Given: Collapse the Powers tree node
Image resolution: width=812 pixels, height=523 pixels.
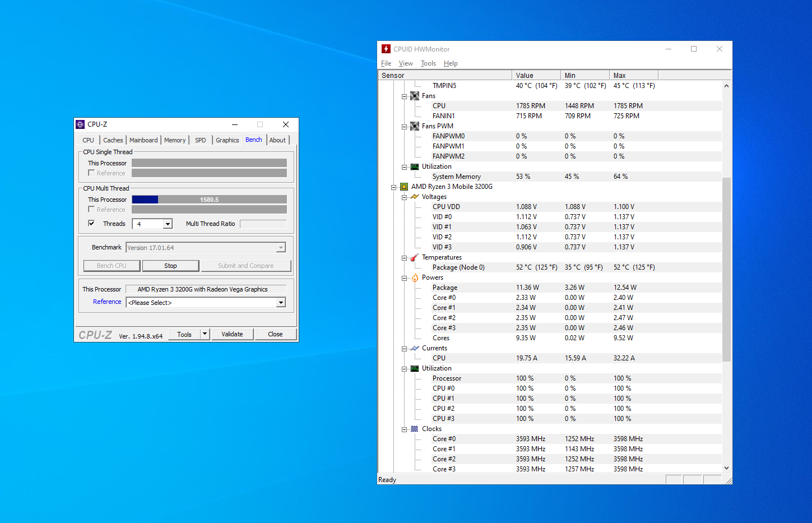Looking at the screenshot, I should 404,278.
